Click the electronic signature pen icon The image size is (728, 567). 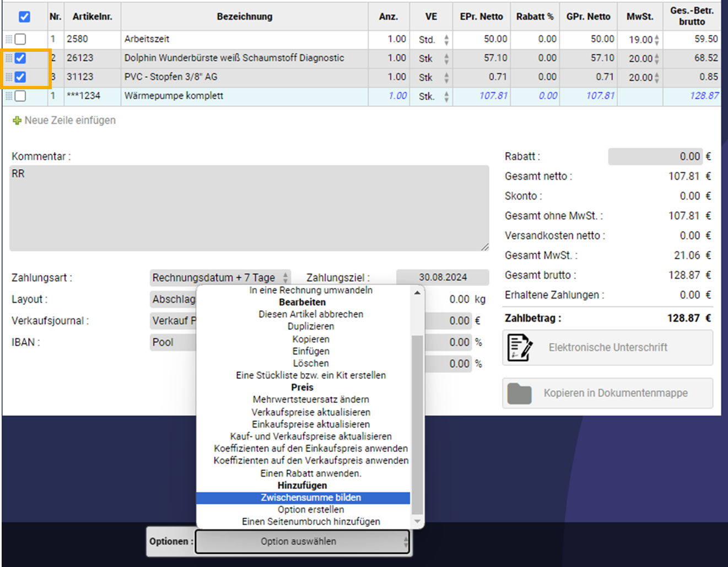pos(520,348)
